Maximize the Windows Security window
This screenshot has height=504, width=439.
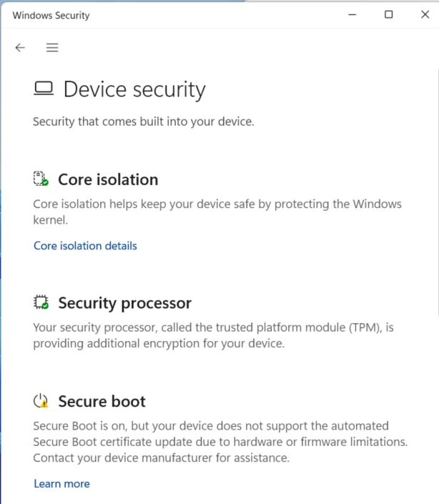click(x=388, y=14)
